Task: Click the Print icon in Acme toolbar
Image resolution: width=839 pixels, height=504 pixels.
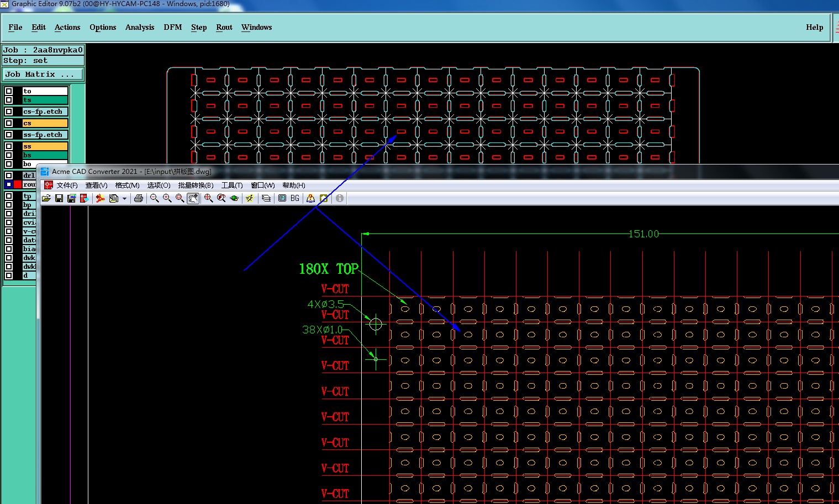Action: 139,198
